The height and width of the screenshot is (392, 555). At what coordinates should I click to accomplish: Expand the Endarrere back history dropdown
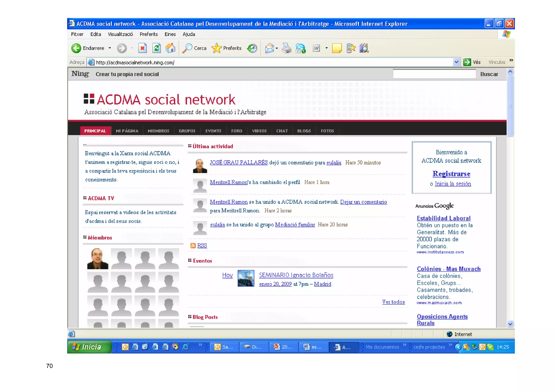pyautogui.click(x=110, y=48)
